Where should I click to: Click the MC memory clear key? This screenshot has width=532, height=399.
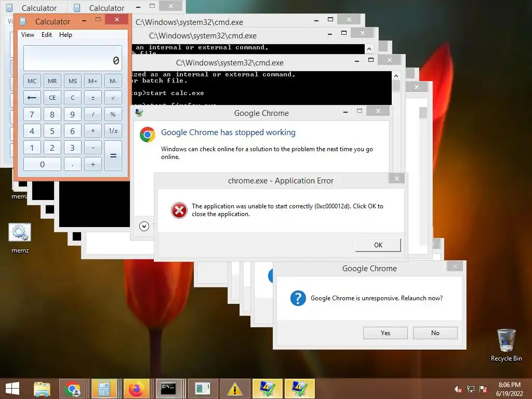pyautogui.click(x=32, y=81)
